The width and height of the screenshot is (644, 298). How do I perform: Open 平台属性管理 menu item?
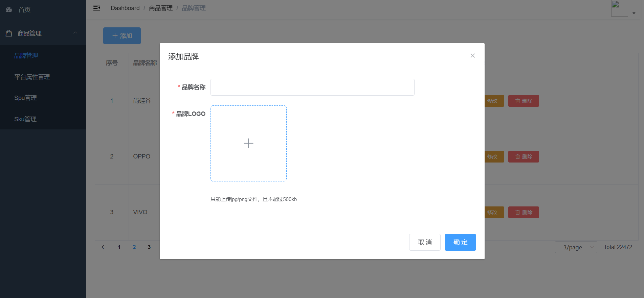coord(43,77)
